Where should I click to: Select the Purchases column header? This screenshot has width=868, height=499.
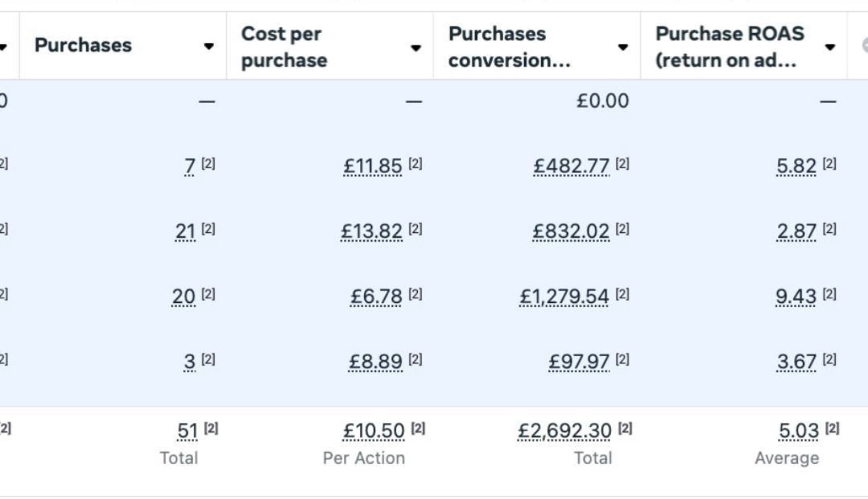tap(83, 46)
